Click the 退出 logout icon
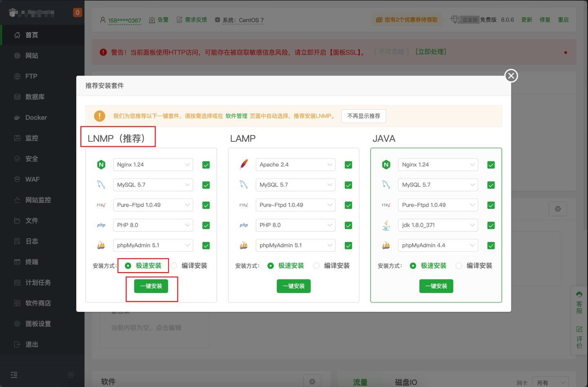Screen dimensions: 588x387 (x=17, y=344)
